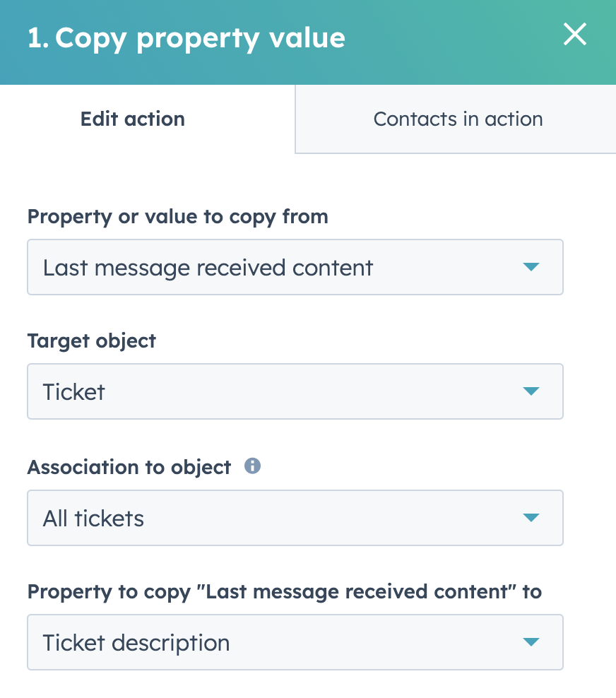
Task: Open the Target object dropdown showing Ticket
Action: 295,391
